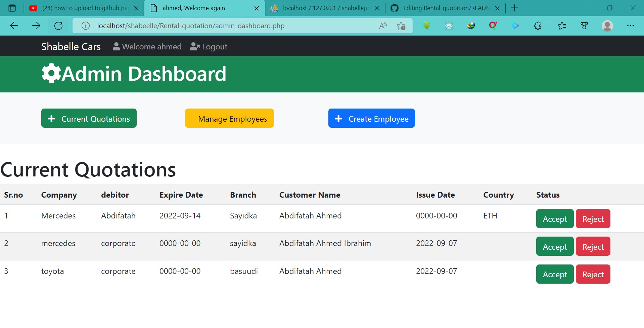Start Read aloud from the address bar
The image size is (644, 328).
(382, 26)
